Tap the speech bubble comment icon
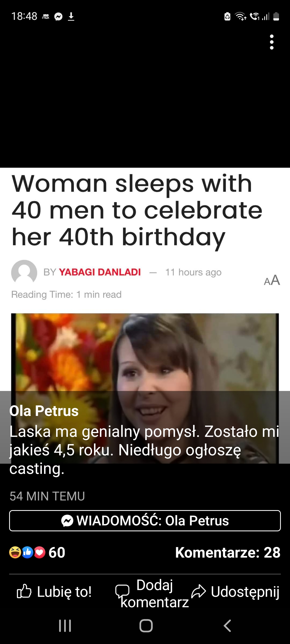The width and height of the screenshot is (290, 644). [122, 591]
